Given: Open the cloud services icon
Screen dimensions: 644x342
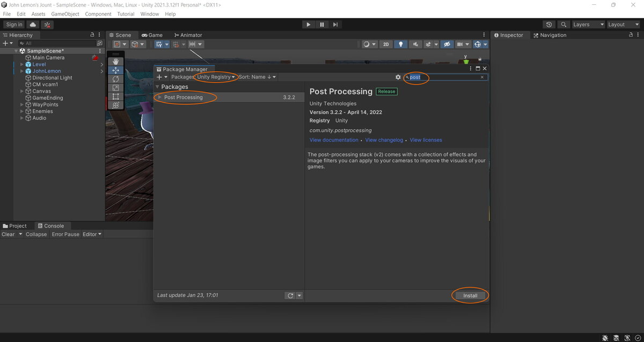Looking at the screenshot, I should [x=33, y=25].
